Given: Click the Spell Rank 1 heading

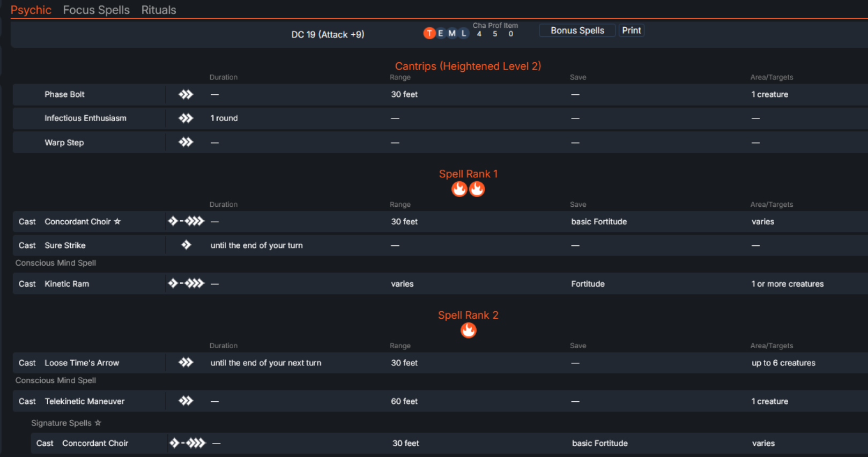Looking at the screenshot, I should [469, 174].
